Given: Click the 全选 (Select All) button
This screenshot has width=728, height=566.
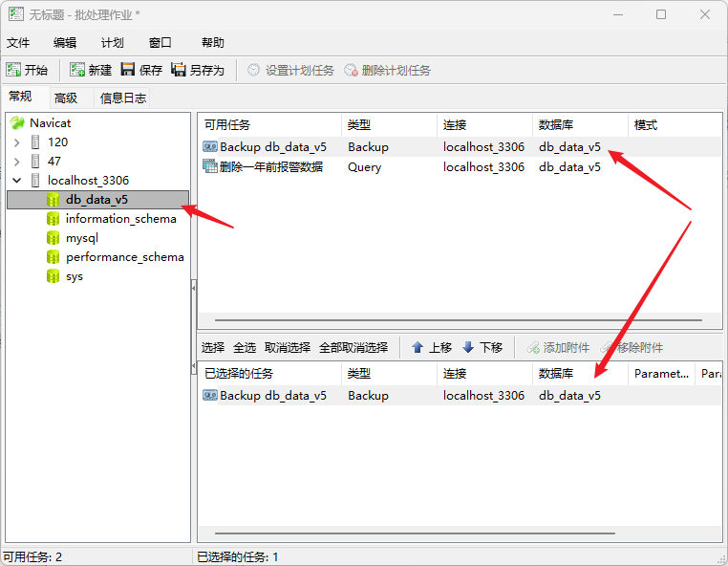Looking at the screenshot, I should click(245, 347).
